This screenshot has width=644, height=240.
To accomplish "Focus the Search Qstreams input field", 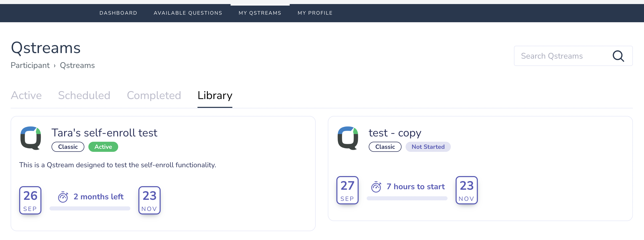I will (573, 56).
